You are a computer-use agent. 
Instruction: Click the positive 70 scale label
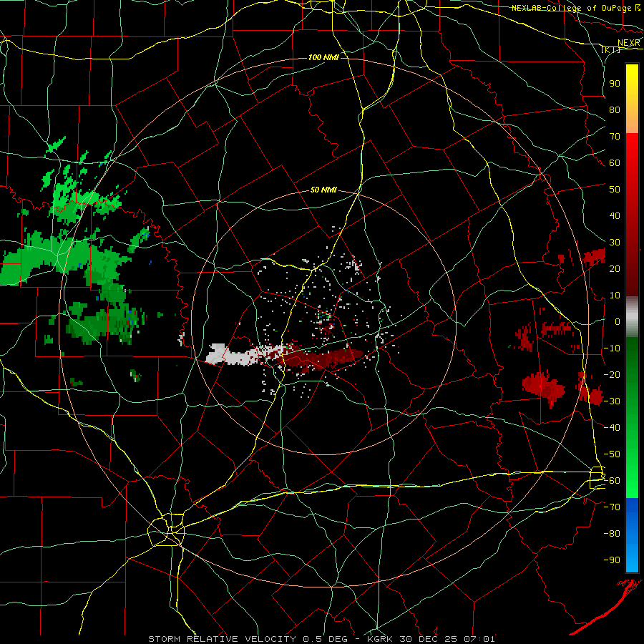point(615,137)
